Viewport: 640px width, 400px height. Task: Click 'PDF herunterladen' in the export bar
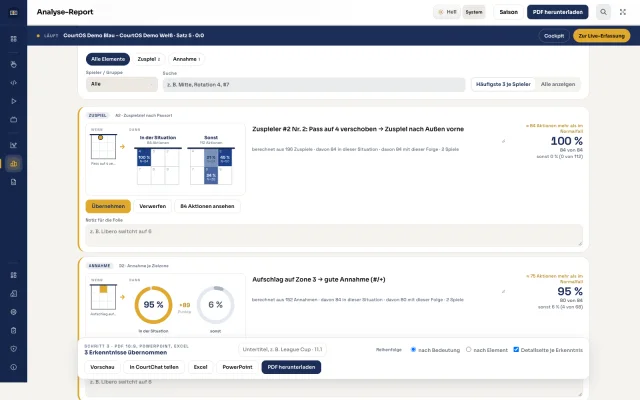291,367
